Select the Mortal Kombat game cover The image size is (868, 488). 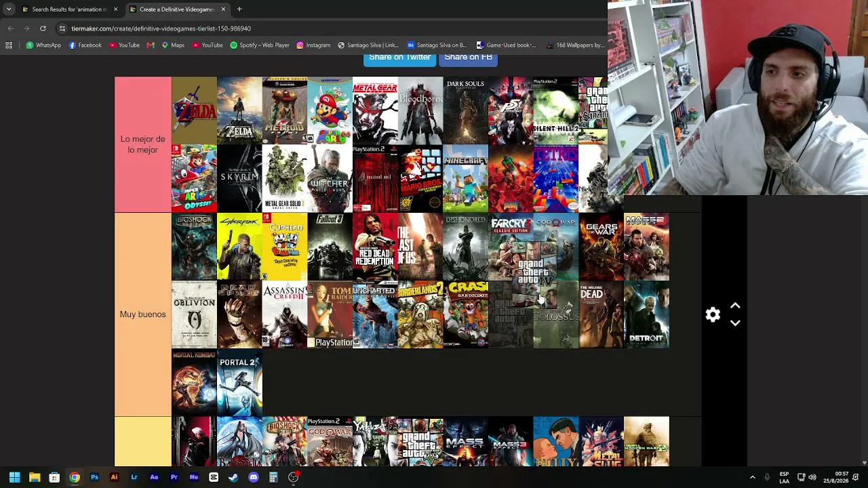(194, 382)
